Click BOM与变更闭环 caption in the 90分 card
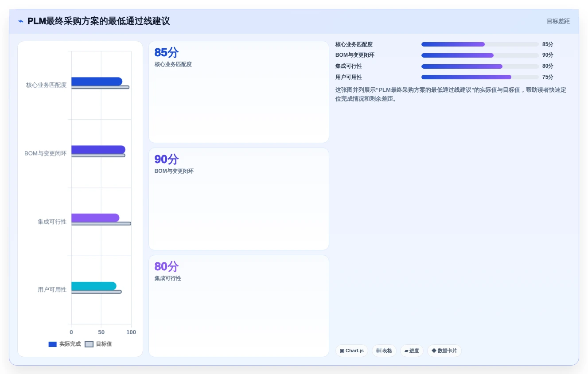 coord(174,171)
